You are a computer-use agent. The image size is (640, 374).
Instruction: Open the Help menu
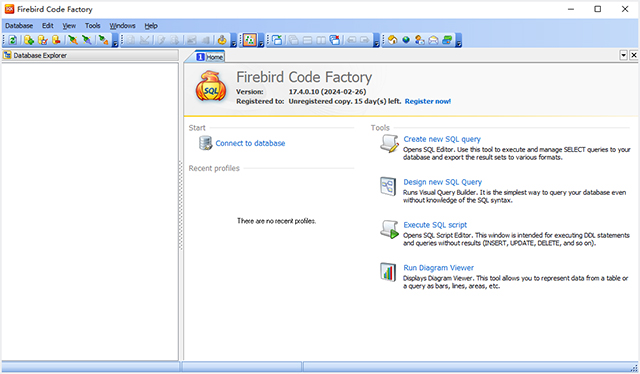[x=151, y=26]
